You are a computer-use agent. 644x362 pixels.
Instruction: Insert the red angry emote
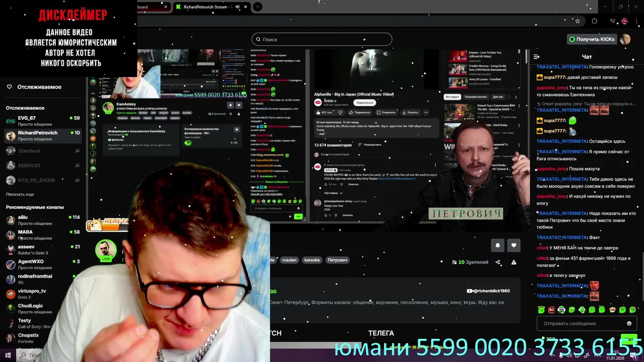click(551, 310)
